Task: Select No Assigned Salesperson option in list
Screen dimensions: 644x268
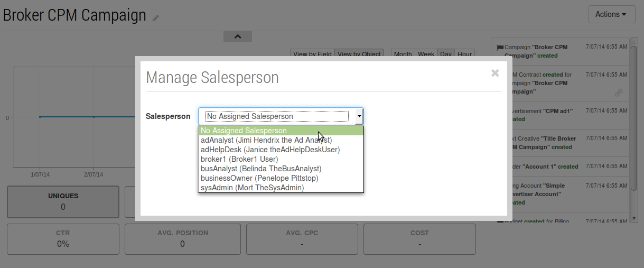Action: 281,131
